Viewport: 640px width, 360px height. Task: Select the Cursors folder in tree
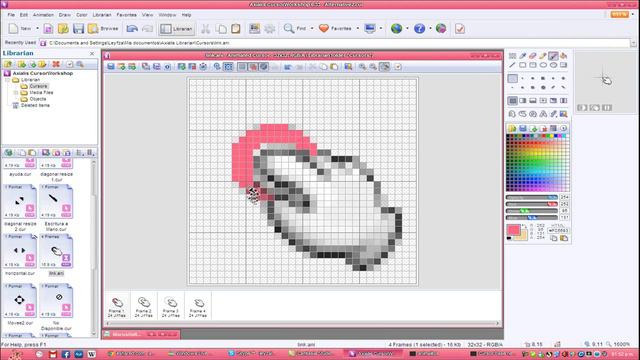pos(38,86)
